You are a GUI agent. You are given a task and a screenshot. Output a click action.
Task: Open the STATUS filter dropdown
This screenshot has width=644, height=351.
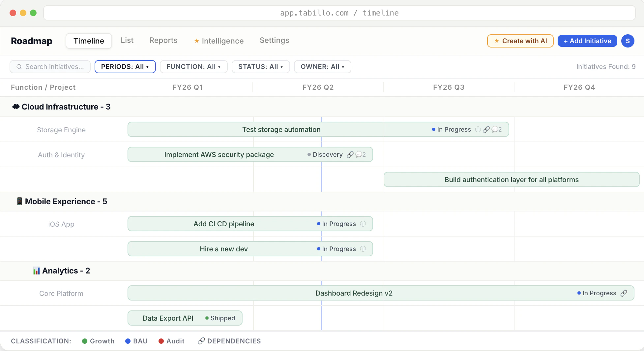coord(261,67)
